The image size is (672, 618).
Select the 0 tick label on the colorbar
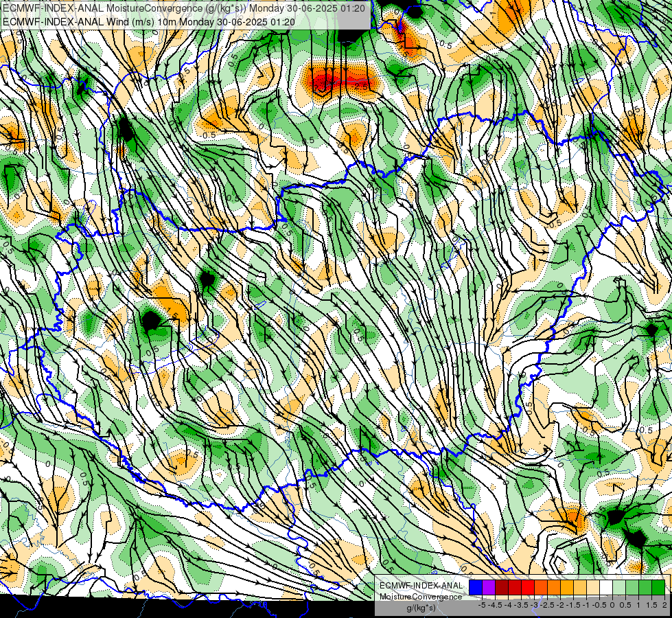coord(612,605)
